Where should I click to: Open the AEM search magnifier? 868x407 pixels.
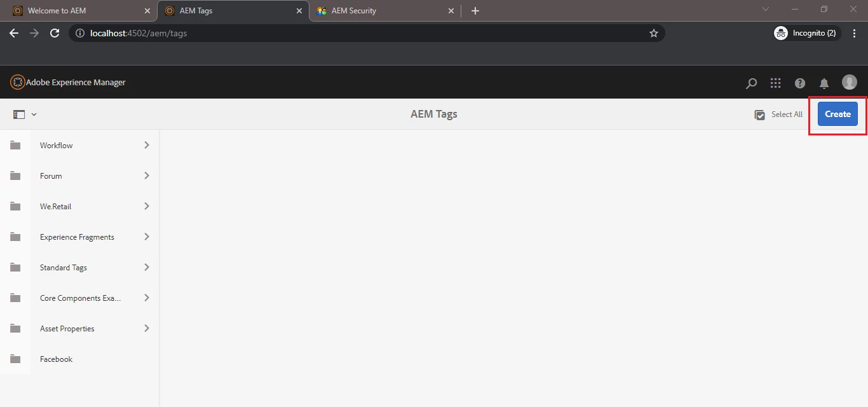[751, 83]
